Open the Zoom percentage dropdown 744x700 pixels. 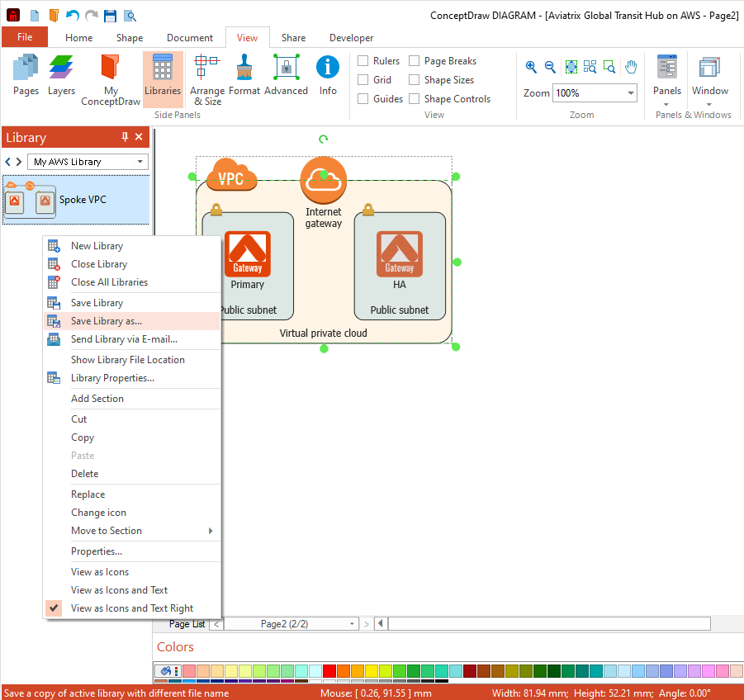tap(630, 93)
